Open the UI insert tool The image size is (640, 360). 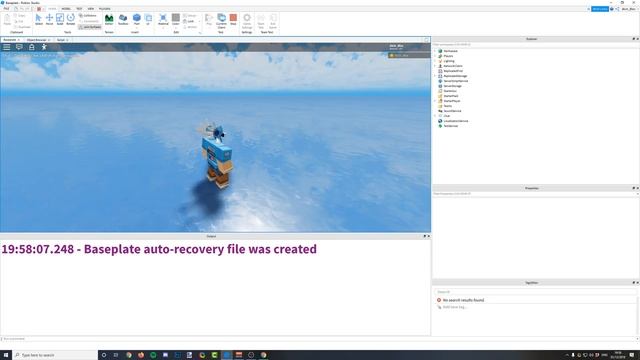[x=148, y=20]
